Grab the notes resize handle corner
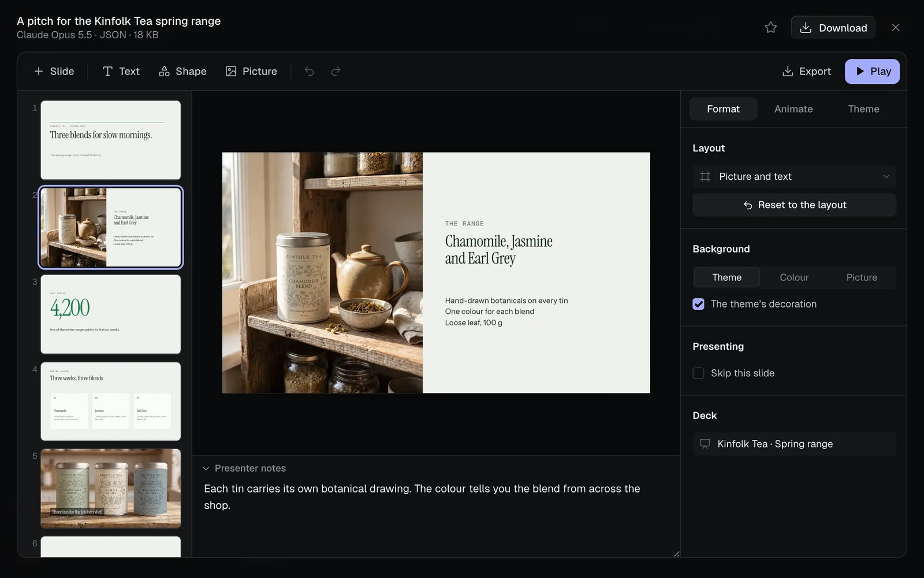Screen dimensions: 924x578 (x=676, y=554)
